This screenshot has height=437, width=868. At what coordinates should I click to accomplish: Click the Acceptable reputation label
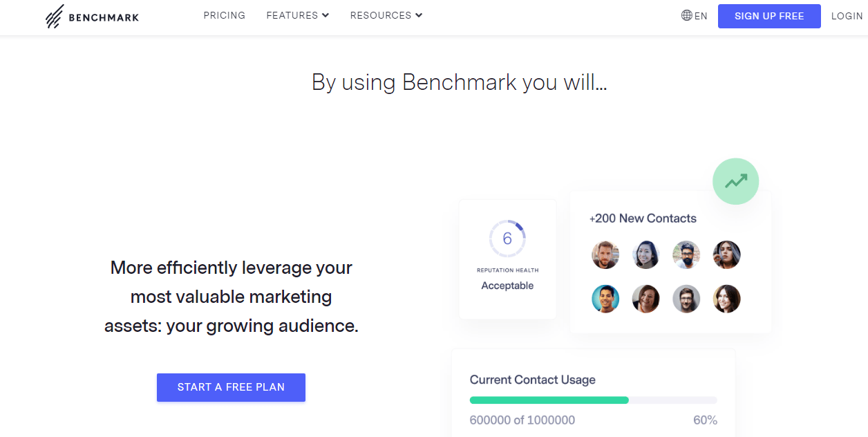coord(507,286)
